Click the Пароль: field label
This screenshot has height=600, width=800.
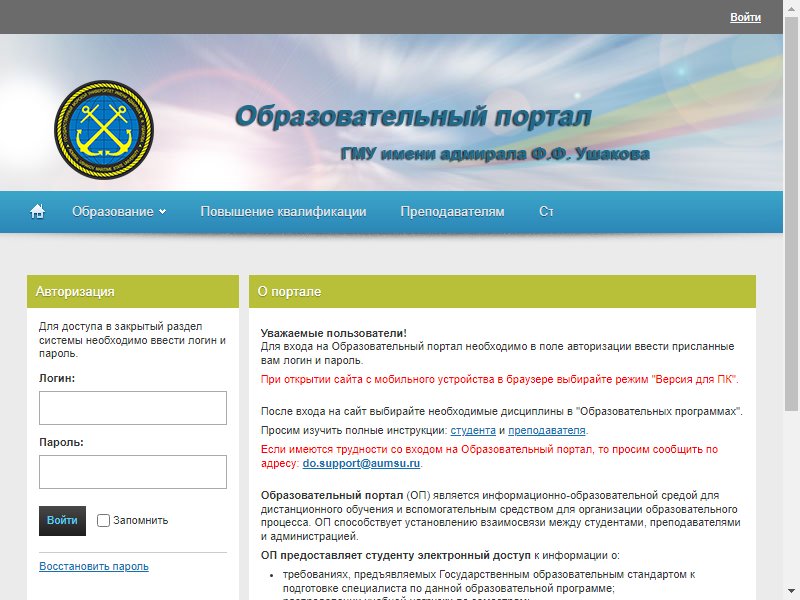tap(61, 442)
